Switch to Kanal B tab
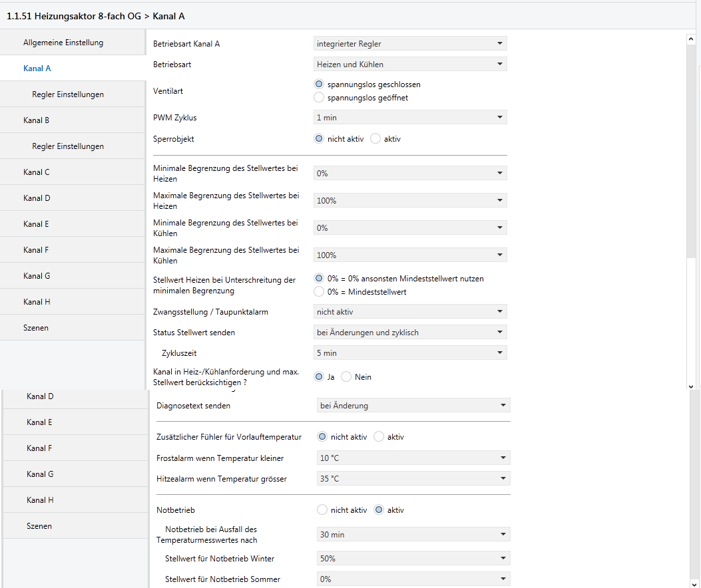 [37, 120]
